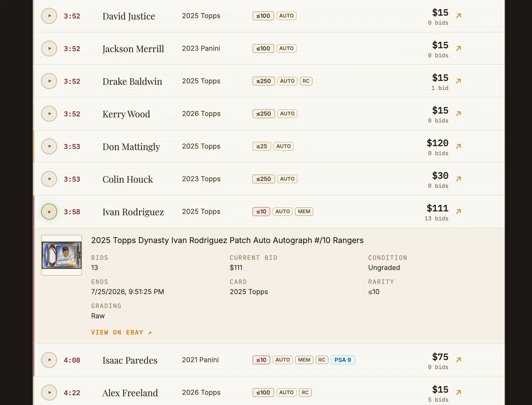Expand Isaac Paredes row details

tap(49, 360)
